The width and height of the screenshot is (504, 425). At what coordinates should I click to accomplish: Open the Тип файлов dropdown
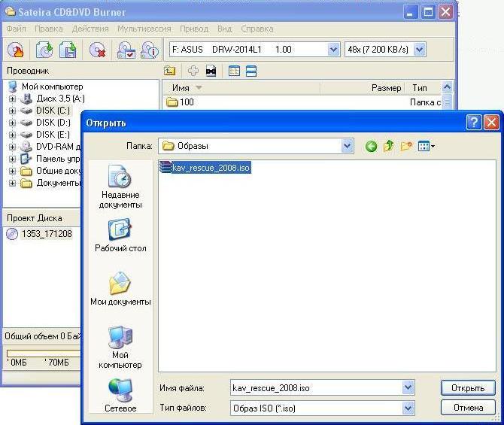[408, 408]
